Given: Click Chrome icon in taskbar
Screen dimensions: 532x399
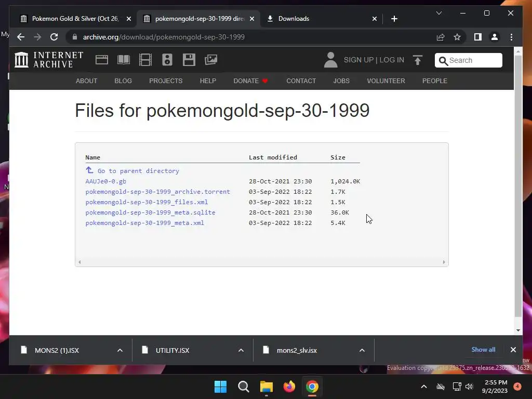Looking at the screenshot, I should (312, 387).
